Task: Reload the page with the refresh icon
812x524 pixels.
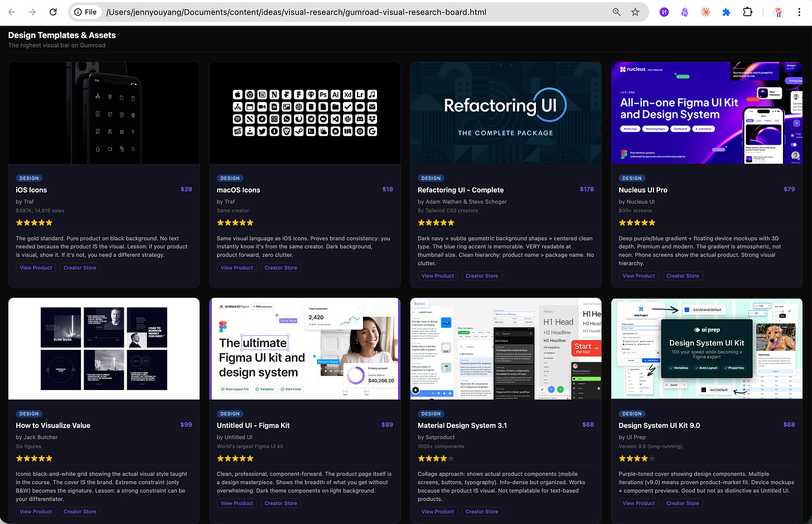Action: pos(53,12)
